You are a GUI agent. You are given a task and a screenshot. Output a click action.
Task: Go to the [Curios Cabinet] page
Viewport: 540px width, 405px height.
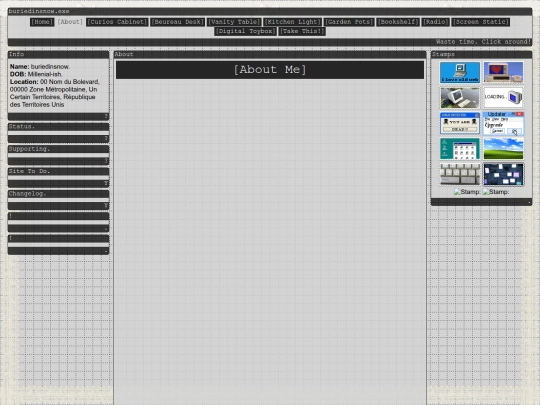click(x=117, y=22)
